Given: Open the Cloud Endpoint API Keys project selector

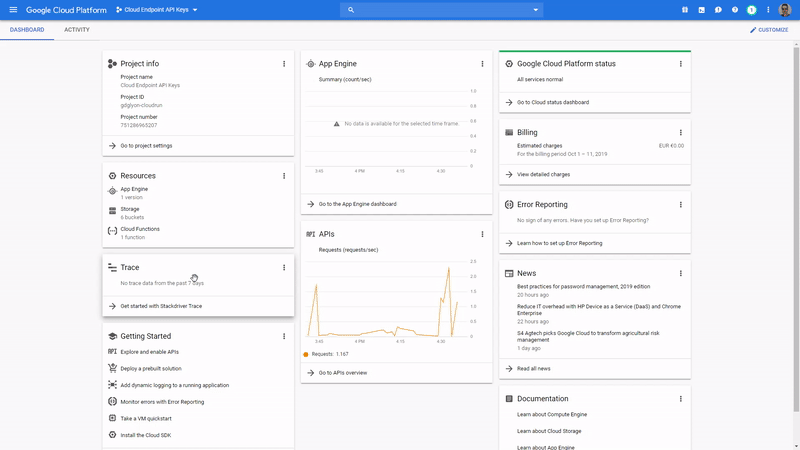Looking at the screenshot, I should pyautogui.click(x=157, y=10).
